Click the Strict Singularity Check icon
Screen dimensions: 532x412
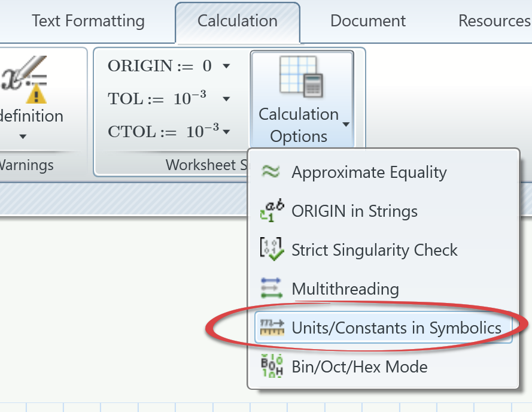click(274, 250)
